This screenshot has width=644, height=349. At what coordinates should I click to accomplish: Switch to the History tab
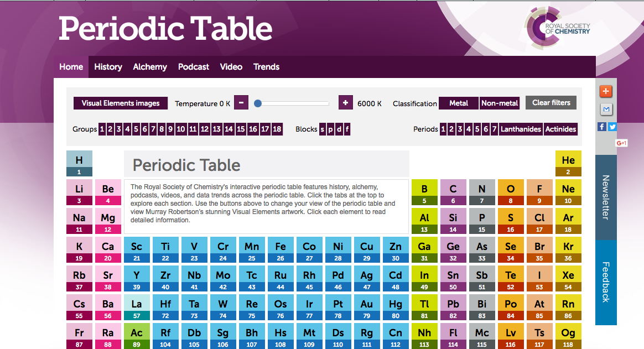point(108,66)
